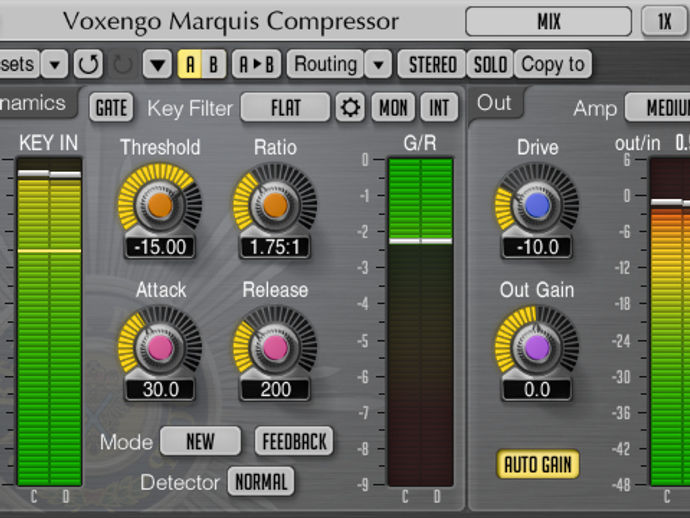Click the Ratio value 1.75:1

tap(275, 247)
